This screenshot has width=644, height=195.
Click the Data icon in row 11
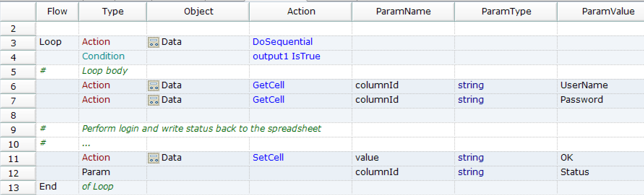pyautogui.click(x=154, y=158)
